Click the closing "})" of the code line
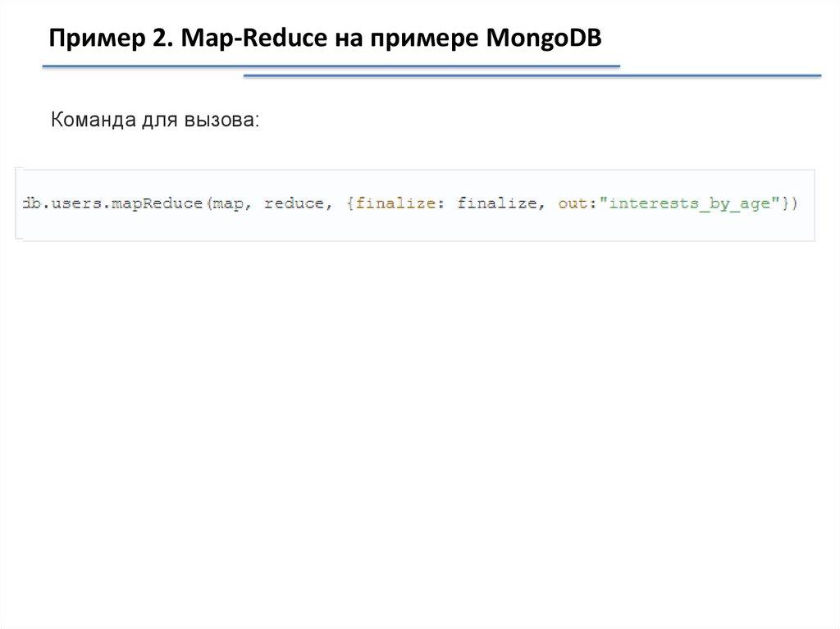The height and width of the screenshot is (629, 840). pyautogui.click(x=790, y=203)
